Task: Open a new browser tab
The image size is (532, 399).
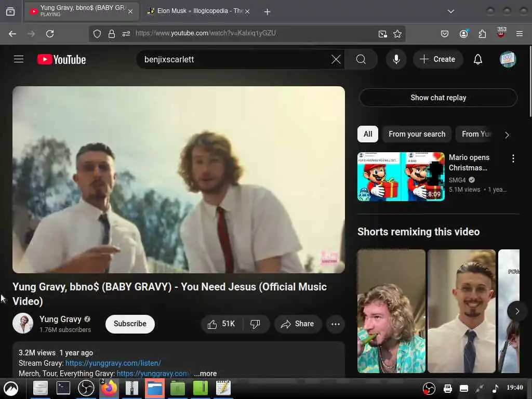Action: (x=268, y=12)
